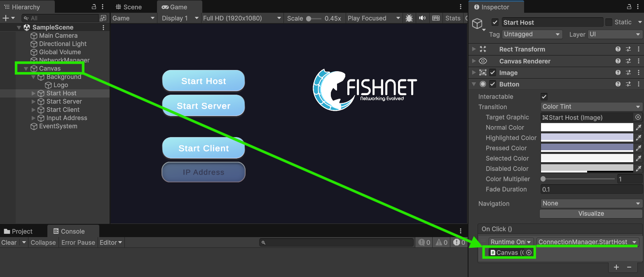
Task: Click the Image component preset settings icon
Action: point(628,72)
